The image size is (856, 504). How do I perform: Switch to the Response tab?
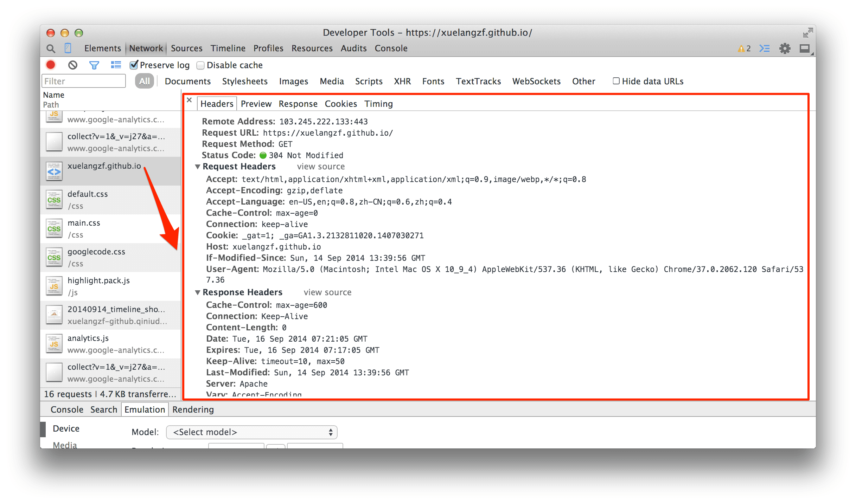pyautogui.click(x=298, y=103)
